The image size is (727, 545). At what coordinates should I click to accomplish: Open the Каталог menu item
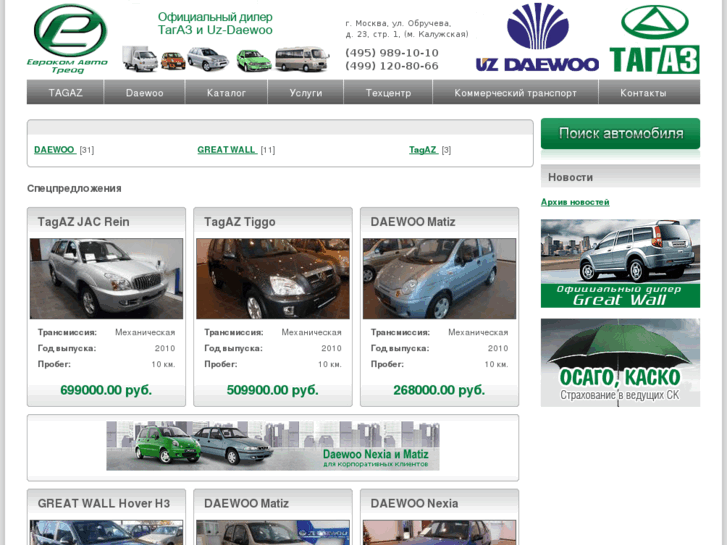click(x=226, y=92)
